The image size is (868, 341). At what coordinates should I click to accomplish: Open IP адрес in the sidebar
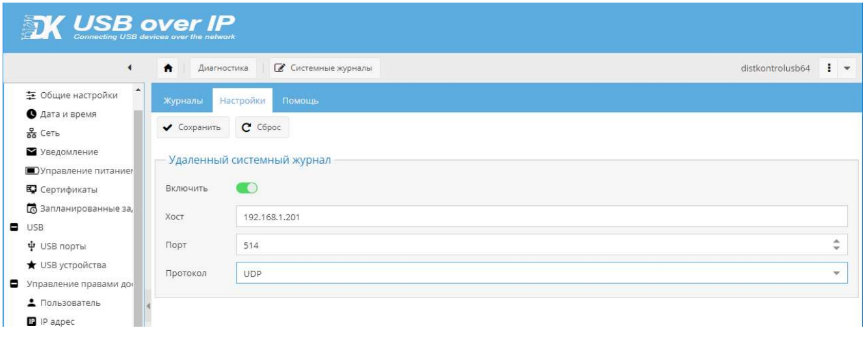(57, 321)
